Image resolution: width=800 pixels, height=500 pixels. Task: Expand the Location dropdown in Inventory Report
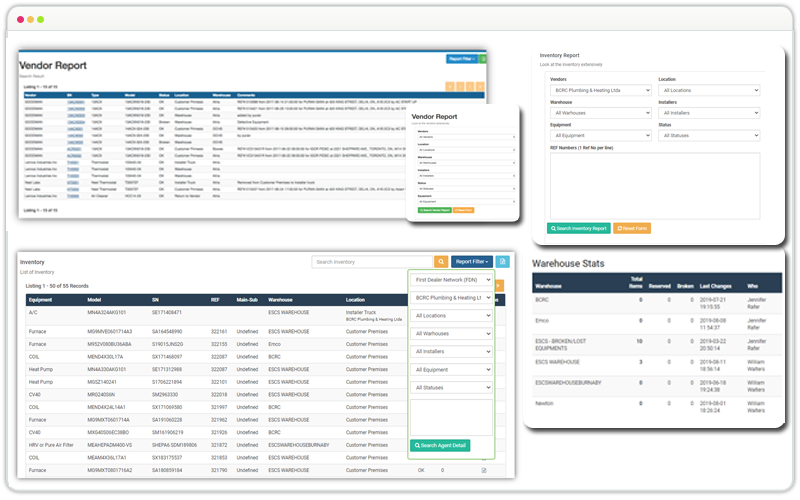pyautogui.click(x=707, y=90)
